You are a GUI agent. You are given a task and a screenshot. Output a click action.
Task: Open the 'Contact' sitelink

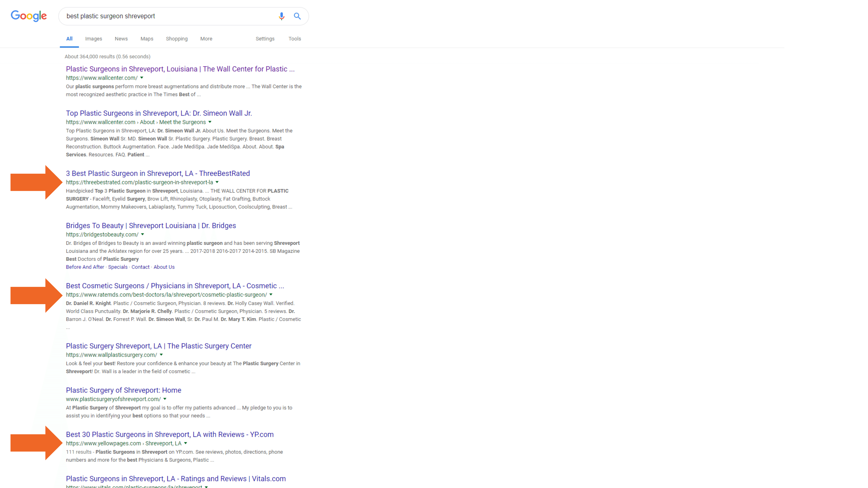coord(141,267)
